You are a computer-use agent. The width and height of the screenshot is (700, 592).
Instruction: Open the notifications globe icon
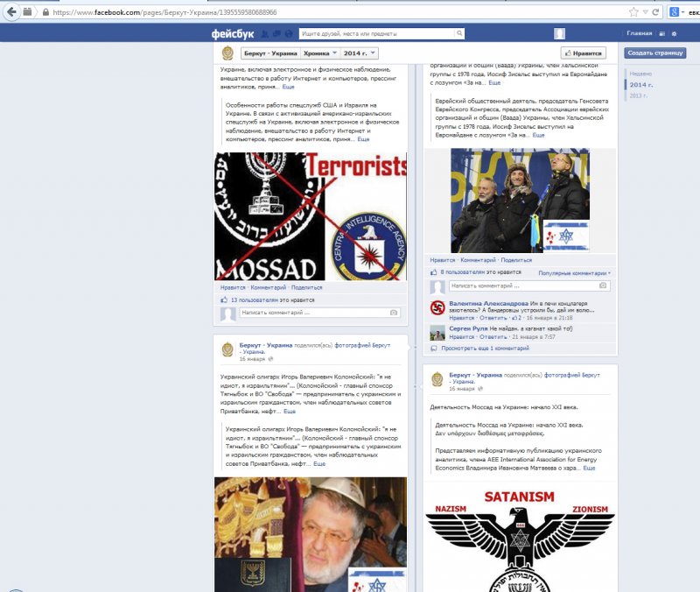click(289, 33)
